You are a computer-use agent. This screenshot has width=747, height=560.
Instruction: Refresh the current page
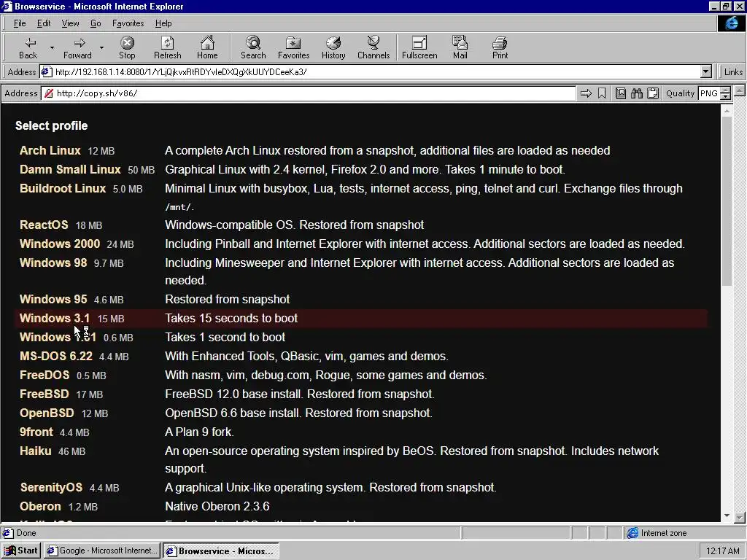pos(167,47)
